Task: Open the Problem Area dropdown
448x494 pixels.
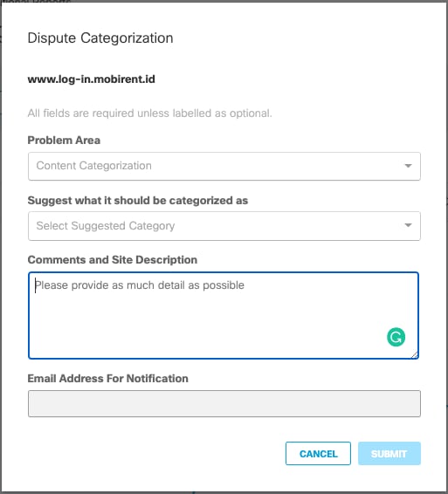Action: [x=224, y=166]
